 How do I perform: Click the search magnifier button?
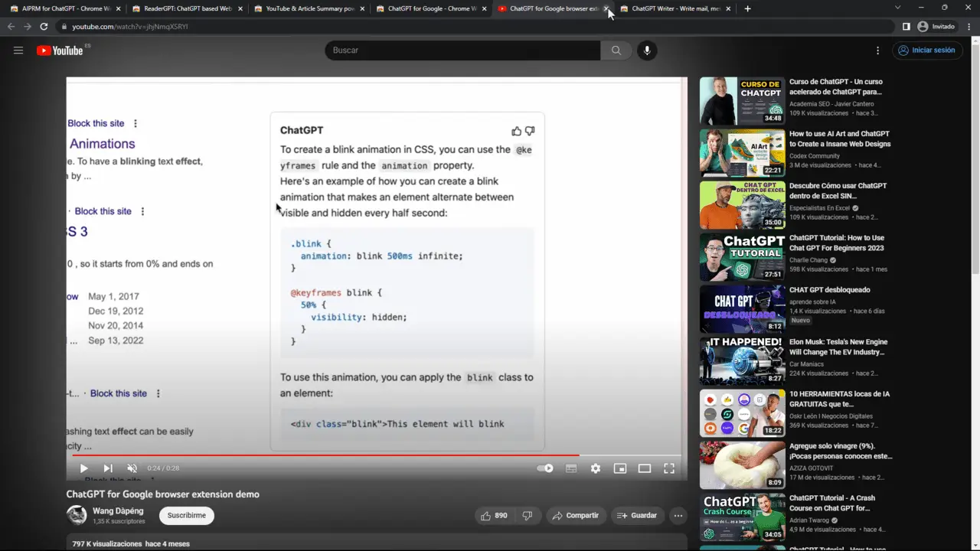pyautogui.click(x=616, y=51)
